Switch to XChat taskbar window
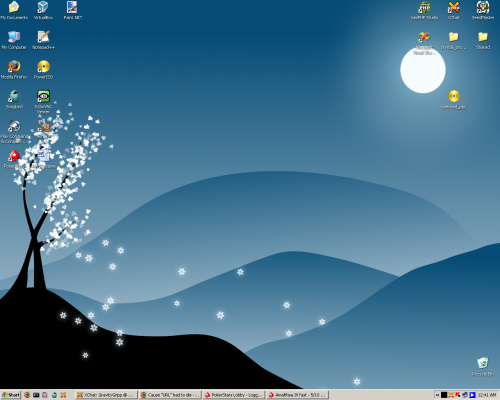The image size is (500, 400). tap(106, 395)
